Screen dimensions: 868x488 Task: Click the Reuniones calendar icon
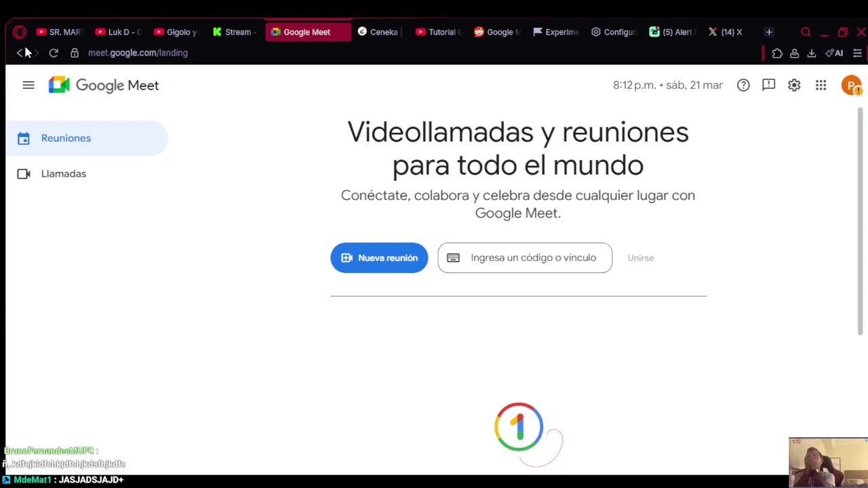[24, 138]
